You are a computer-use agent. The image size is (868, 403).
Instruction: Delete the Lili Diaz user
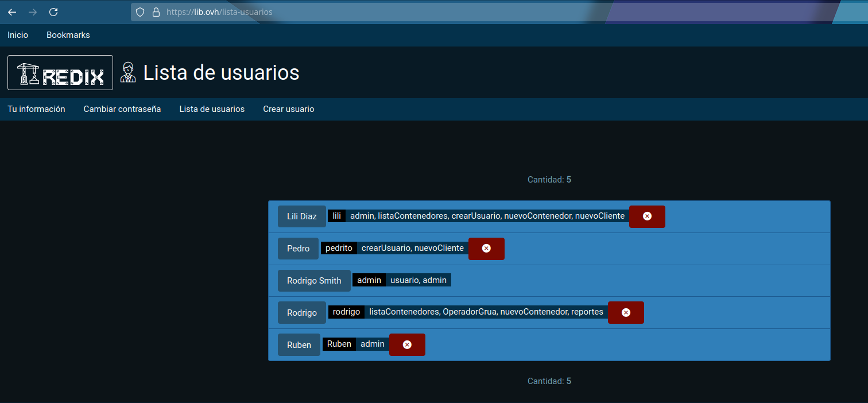pos(647,216)
